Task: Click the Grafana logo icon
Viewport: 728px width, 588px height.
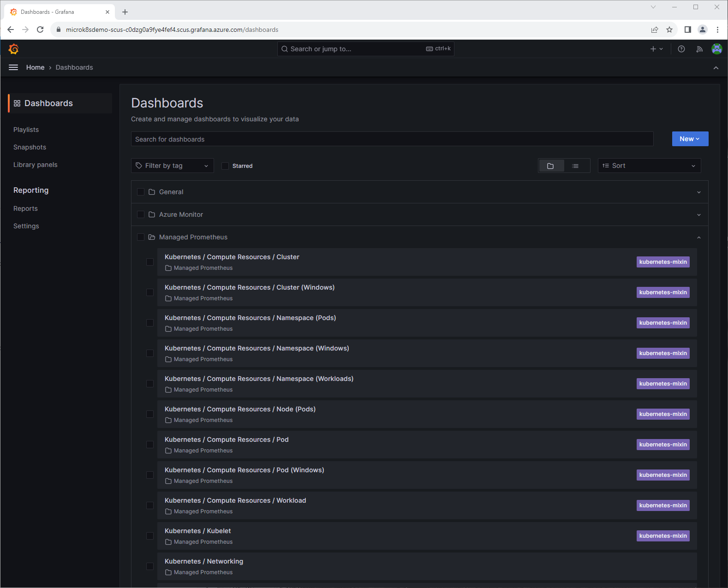Action: pos(13,49)
